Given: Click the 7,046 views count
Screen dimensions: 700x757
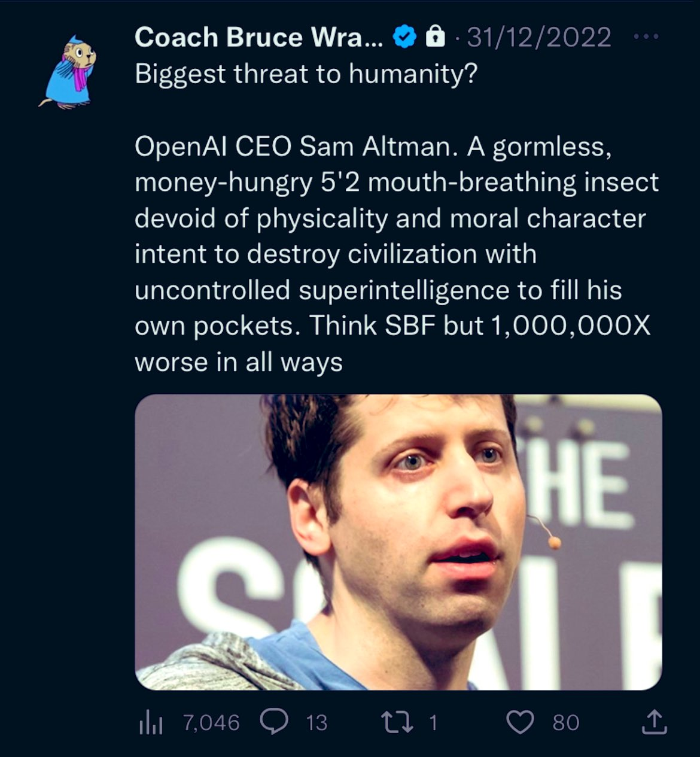Looking at the screenshot, I should pos(211,723).
